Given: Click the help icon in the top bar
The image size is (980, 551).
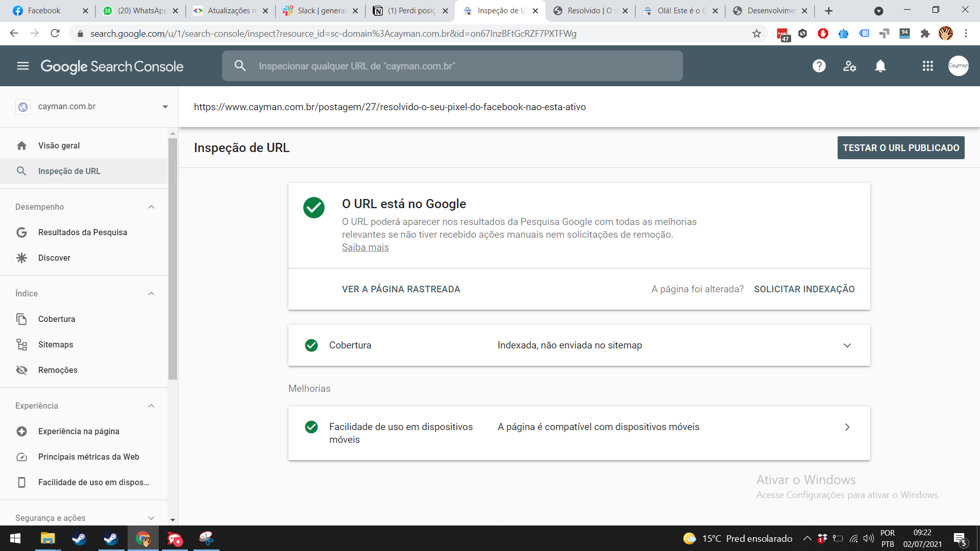Looking at the screenshot, I should [819, 66].
